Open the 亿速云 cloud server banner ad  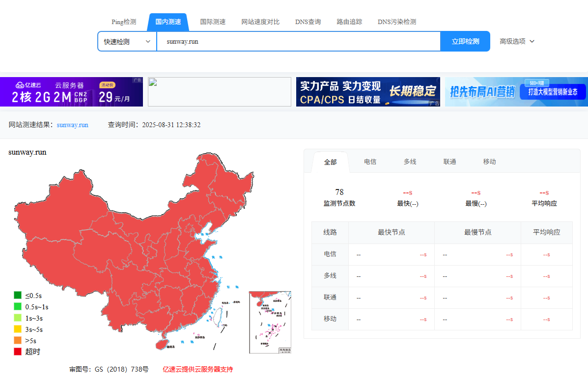tap(71, 92)
